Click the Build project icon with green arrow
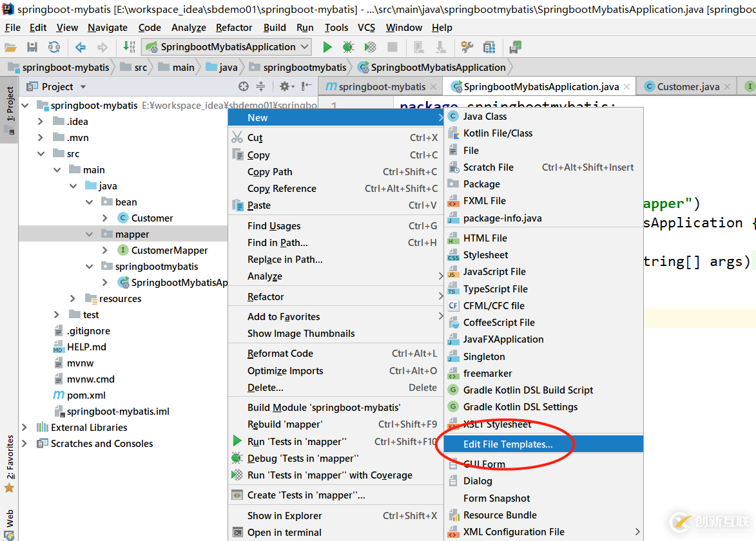 (x=128, y=47)
